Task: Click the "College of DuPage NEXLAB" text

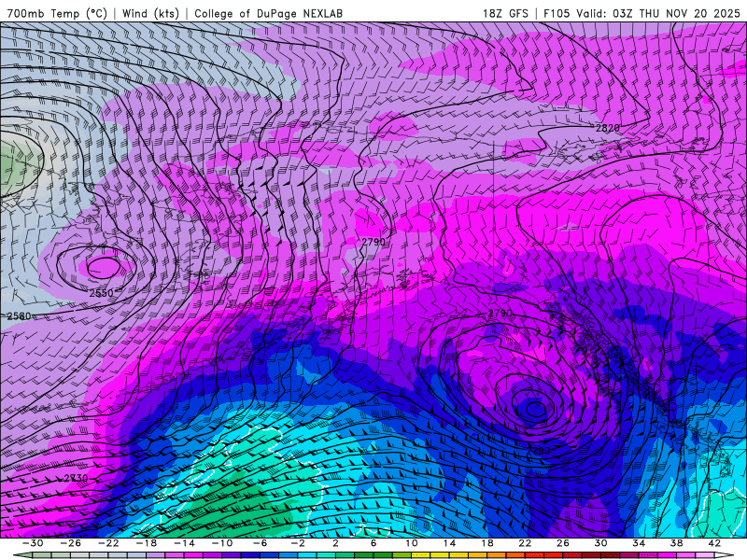Action: (268, 13)
